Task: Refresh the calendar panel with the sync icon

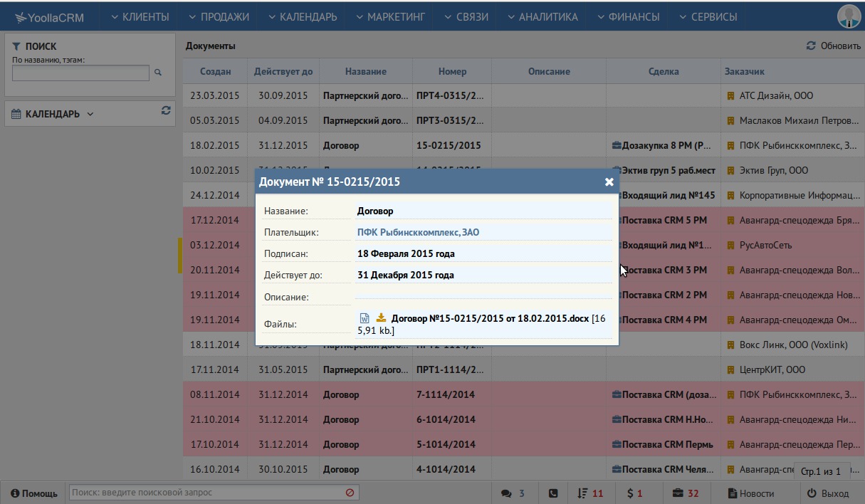Action: tap(166, 110)
